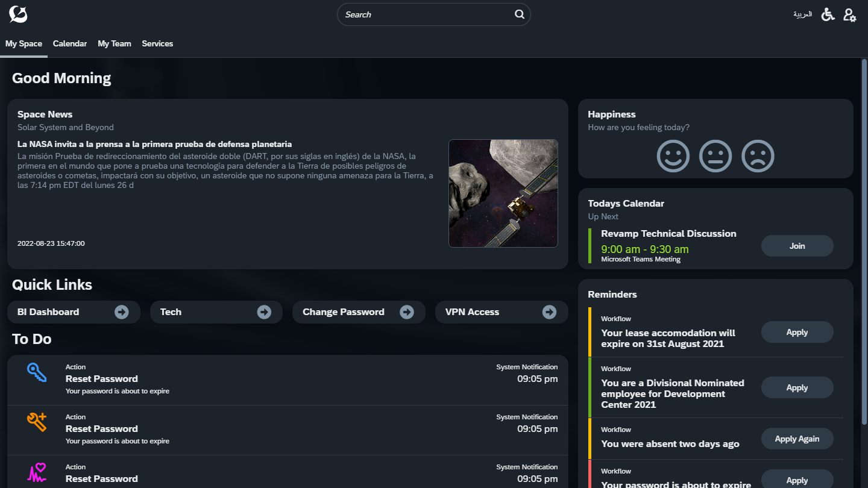This screenshot has height=488, width=868.
Task: Open the NASA asteroid news image
Action: pos(503,193)
